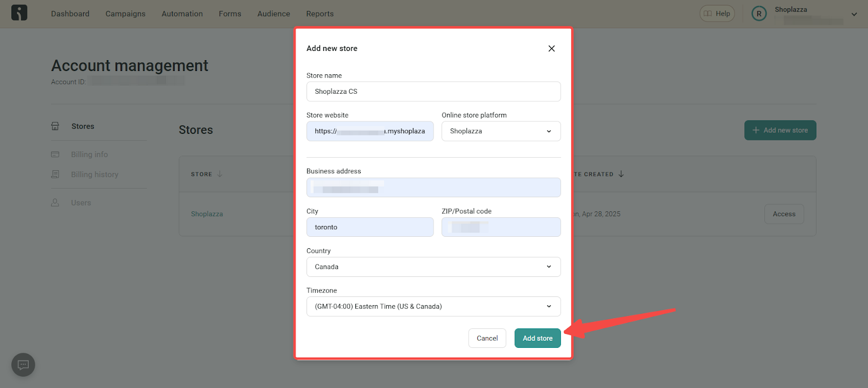
Task: Click the Business address field
Action: click(x=433, y=187)
